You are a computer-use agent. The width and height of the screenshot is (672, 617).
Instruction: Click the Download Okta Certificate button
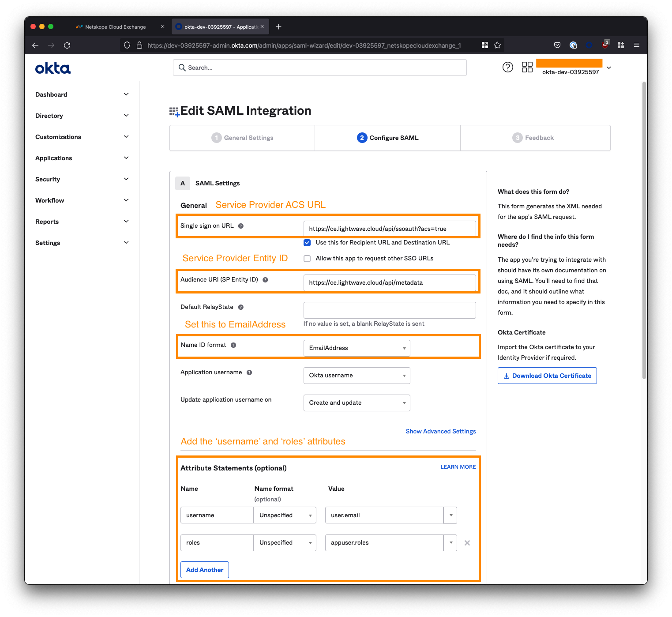click(x=547, y=376)
